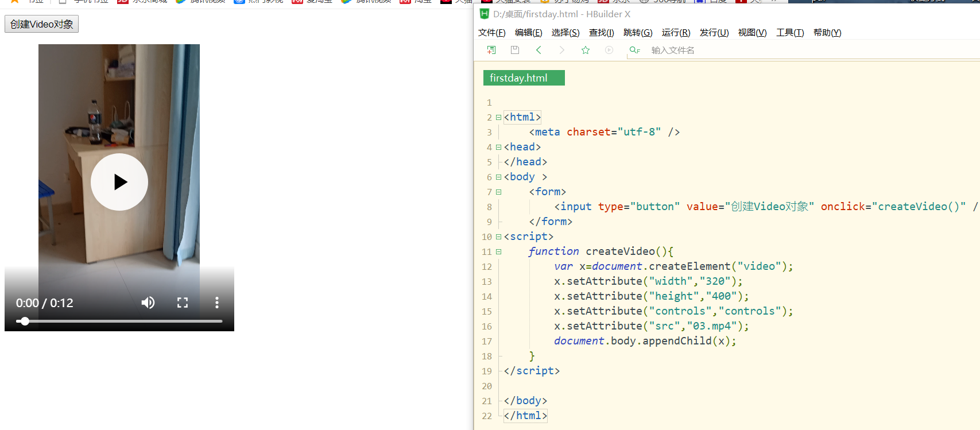Click the closing </script> tag
The image size is (980, 430).
[532, 371]
